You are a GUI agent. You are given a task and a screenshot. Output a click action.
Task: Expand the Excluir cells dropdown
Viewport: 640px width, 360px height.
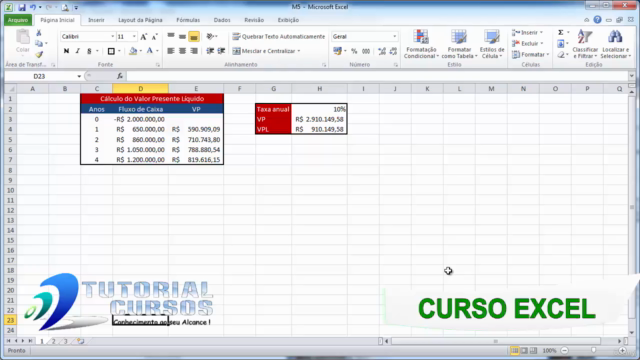(x=542, y=43)
